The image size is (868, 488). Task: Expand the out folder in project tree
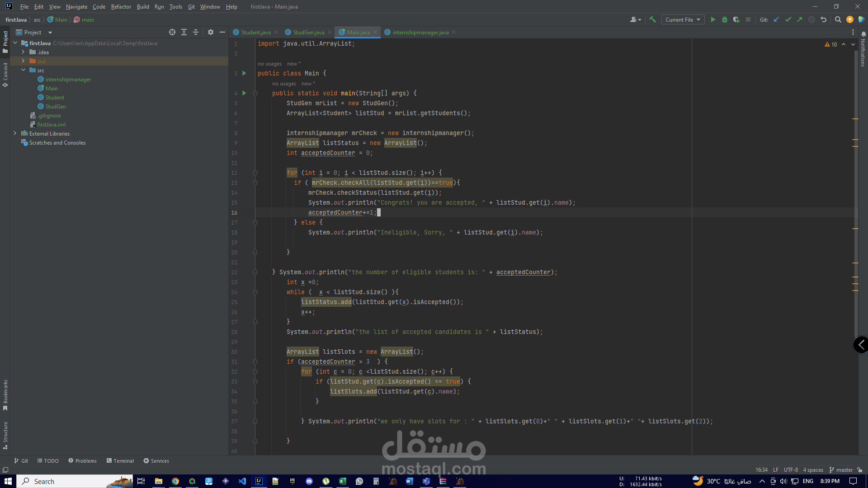coord(23,61)
